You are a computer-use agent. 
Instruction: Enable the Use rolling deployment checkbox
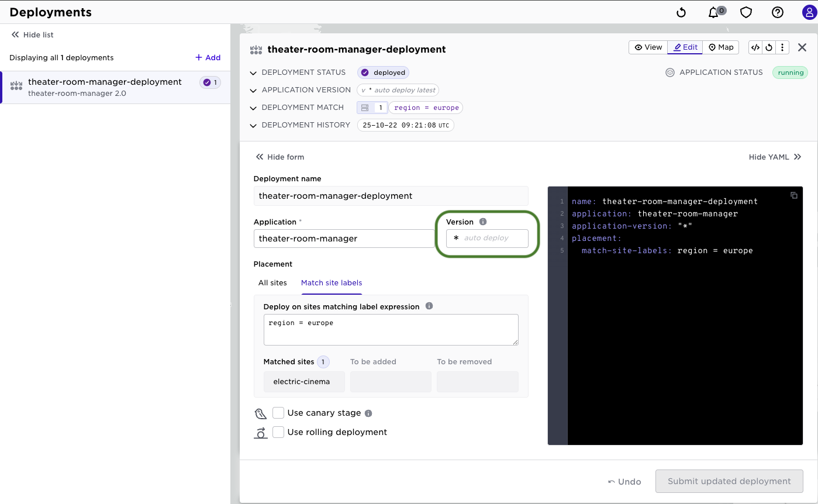coord(278,432)
